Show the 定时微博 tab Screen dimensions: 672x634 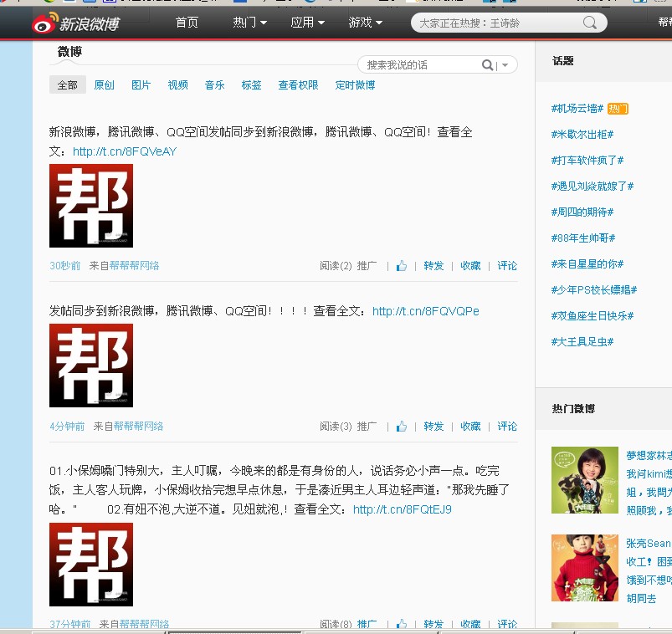click(355, 85)
